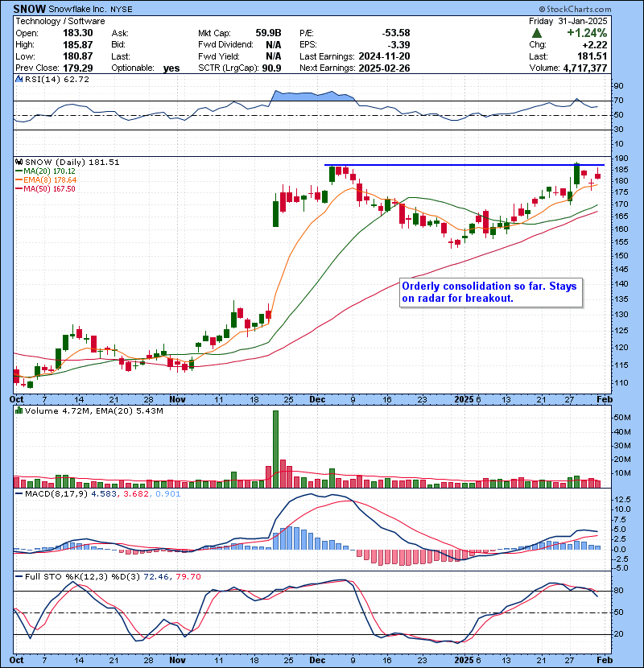Viewport: 644px width, 668px height.
Task: Click the Prev Close value 179.29
Action: click(77, 68)
